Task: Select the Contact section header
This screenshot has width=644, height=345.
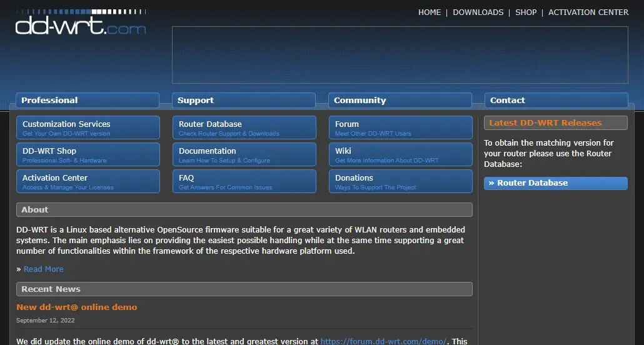Action: click(x=556, y=100)
